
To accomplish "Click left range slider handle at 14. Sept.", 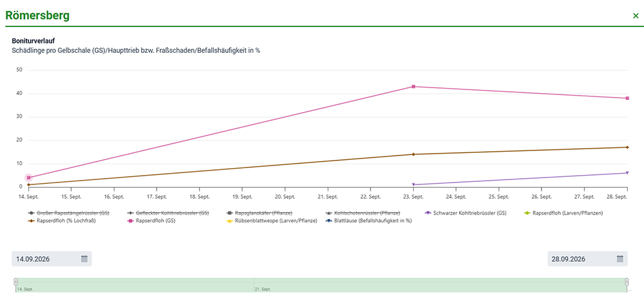I will coord(16,282).
